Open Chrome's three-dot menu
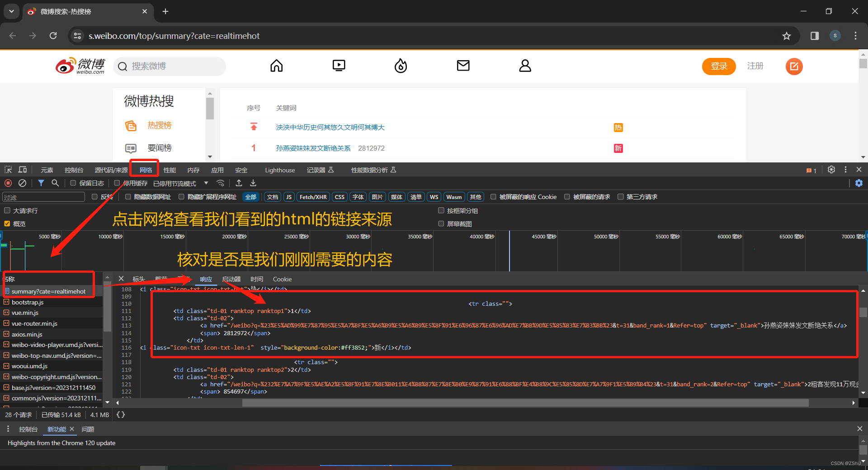The height and width of the screenshot is (470, 868). click(855, 36)
